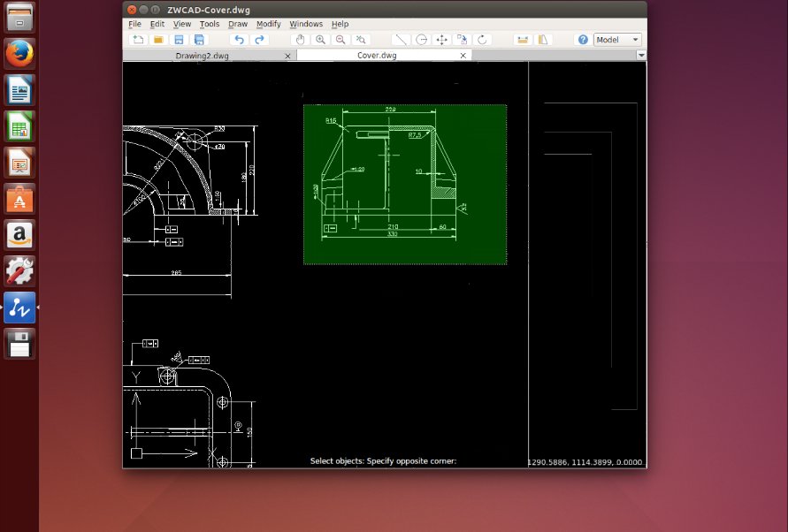Screen dimensions: 788x532
Task: Open the File menu
Action: pyautogui.click(x=134, y=24)
